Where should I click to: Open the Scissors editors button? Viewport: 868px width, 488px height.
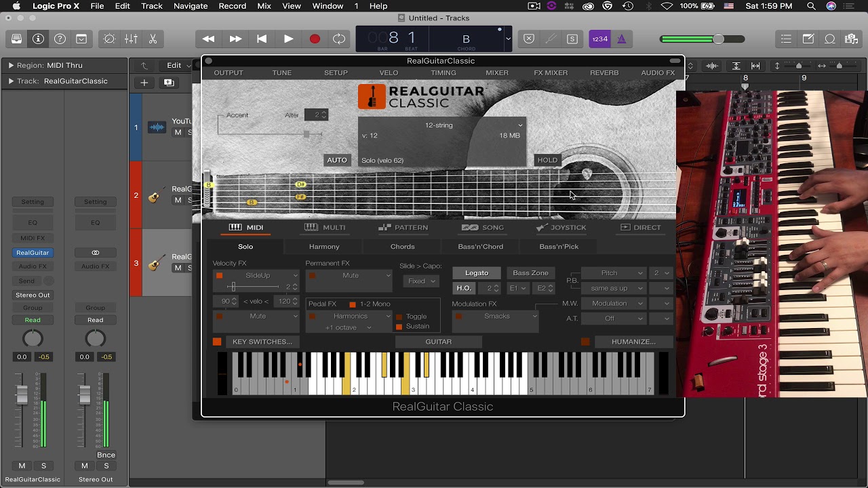point(153,39)
